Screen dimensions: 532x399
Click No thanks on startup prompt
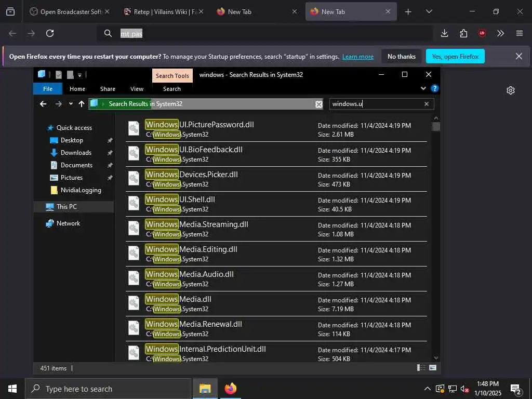point(402,56)
